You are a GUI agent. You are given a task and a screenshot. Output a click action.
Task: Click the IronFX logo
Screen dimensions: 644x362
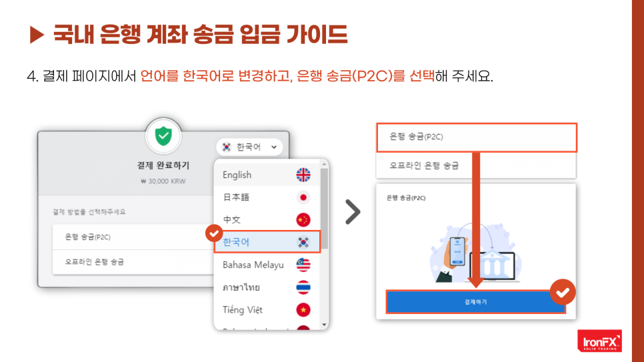click(x=599, y=341)
